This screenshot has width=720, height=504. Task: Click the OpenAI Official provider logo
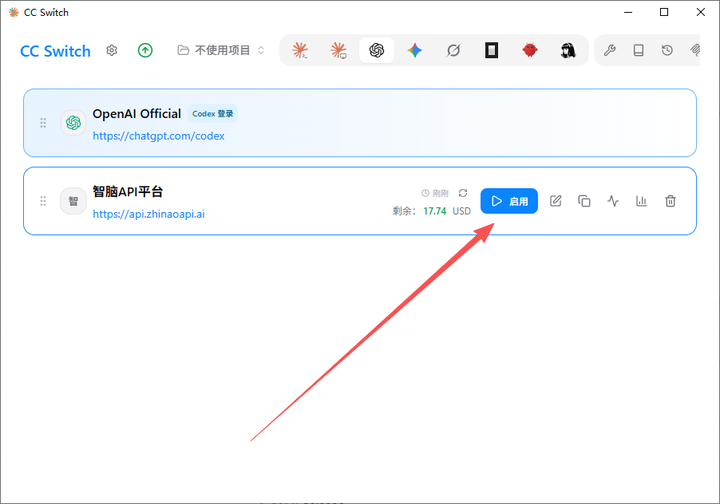click(73, 123)
